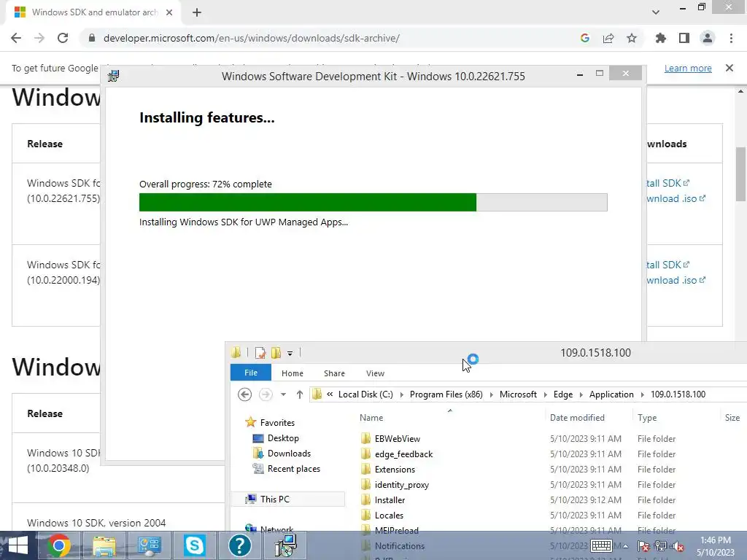Open Google search side icon in address bar
The height and width of the screenshot is (560, 747).
pos(585,38)
